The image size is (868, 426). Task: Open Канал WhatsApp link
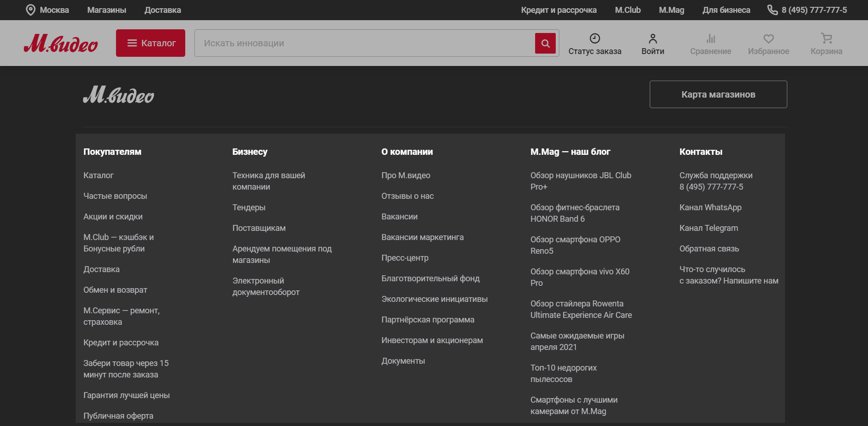(x=710, y=208)
